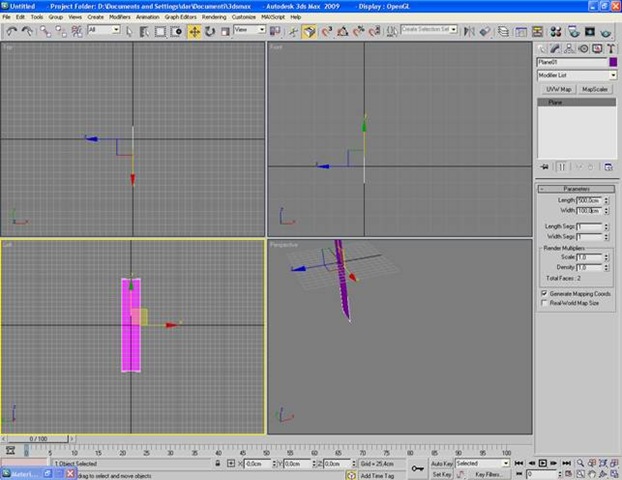622x480 pixels.
Task: Activate the Select and Move tool
Action: pos(194,32)
